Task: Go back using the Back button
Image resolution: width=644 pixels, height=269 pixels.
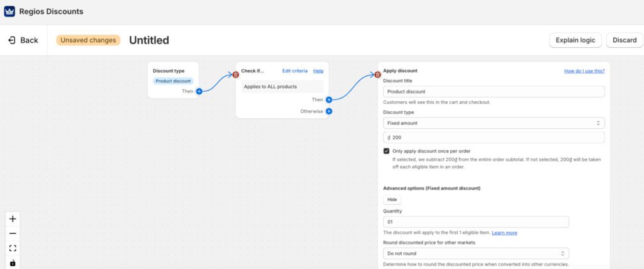Action: (23, 40)
